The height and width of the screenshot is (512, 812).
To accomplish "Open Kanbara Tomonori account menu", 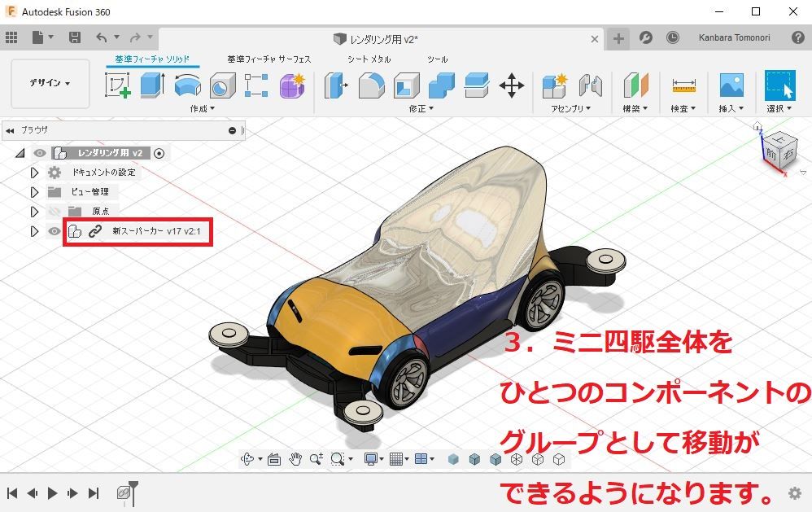I will 735,37.
